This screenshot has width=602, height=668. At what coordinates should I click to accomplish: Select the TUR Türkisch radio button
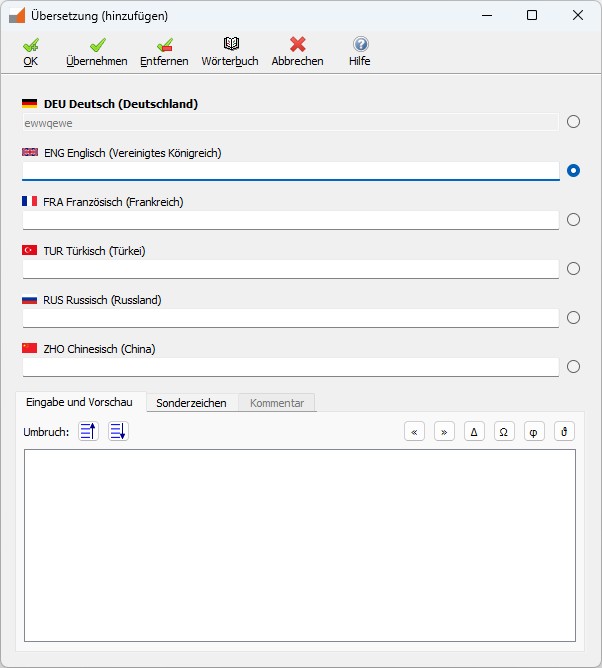pos(573,269)
